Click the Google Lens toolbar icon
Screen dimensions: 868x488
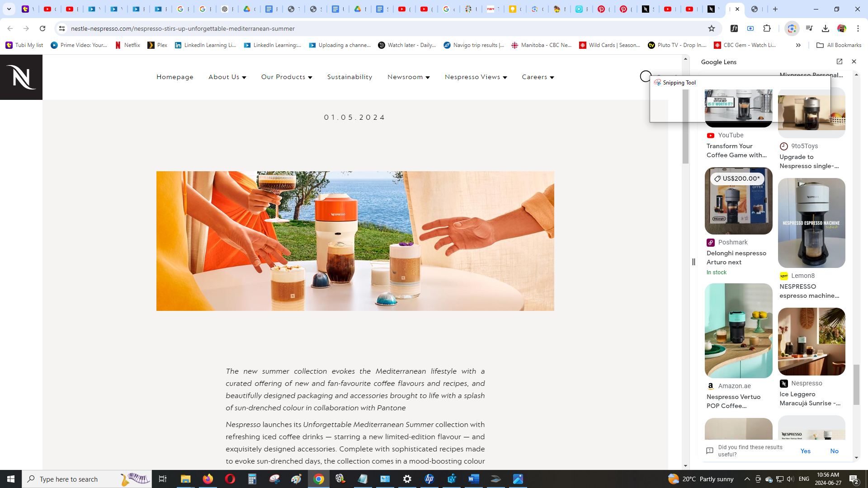[x=792, y=28]
